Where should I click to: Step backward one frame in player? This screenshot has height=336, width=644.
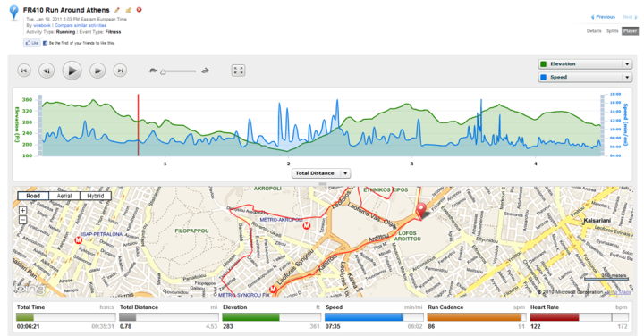point(47,71)
